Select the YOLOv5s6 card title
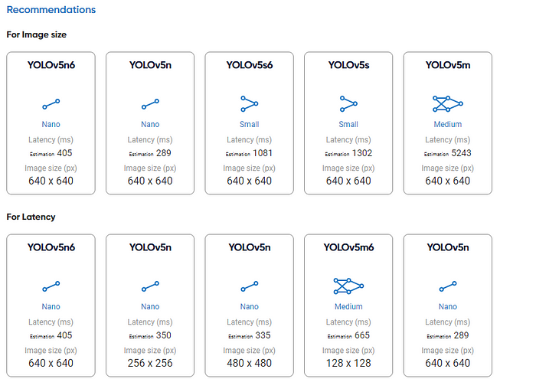This screenshot has width=536, height=392. tap(250, 65)
